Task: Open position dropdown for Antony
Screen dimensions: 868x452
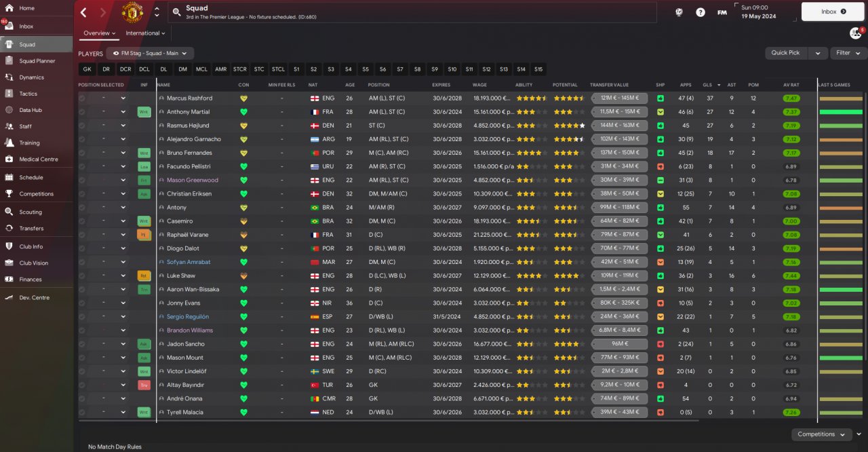Action: coord(123,208)
